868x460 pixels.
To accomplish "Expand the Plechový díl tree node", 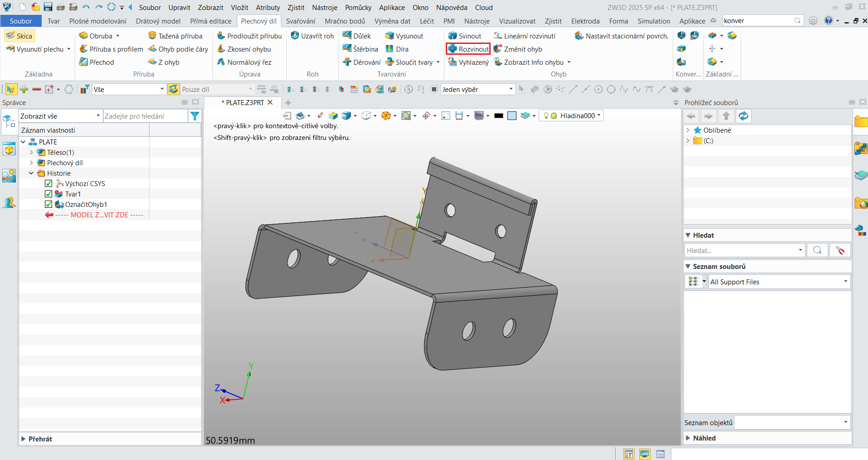I will (x=31, y=163).
